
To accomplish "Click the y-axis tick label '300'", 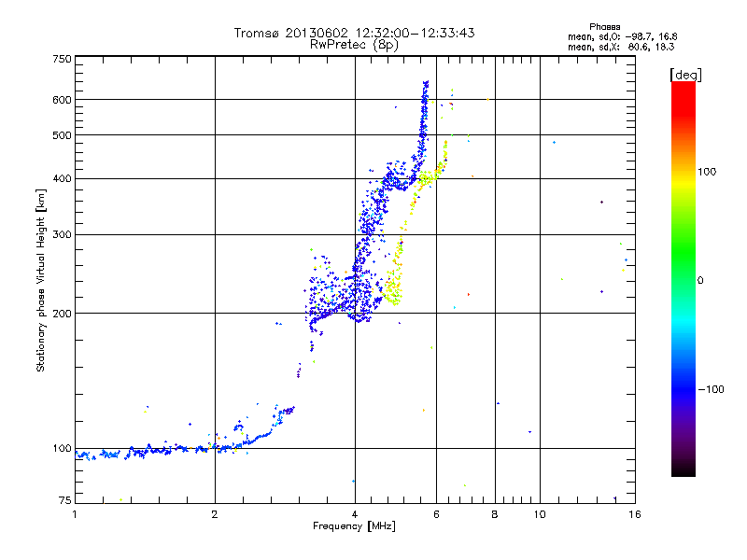I will click(62, 235).
